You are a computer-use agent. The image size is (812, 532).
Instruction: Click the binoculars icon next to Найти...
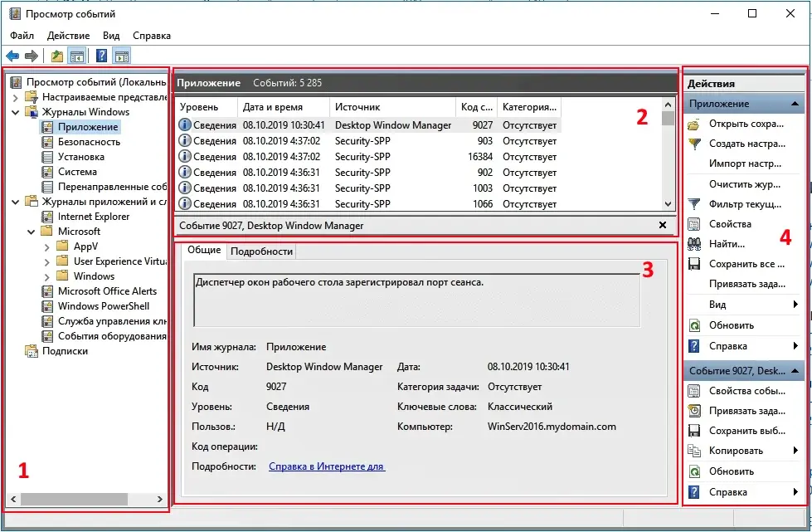694,244
